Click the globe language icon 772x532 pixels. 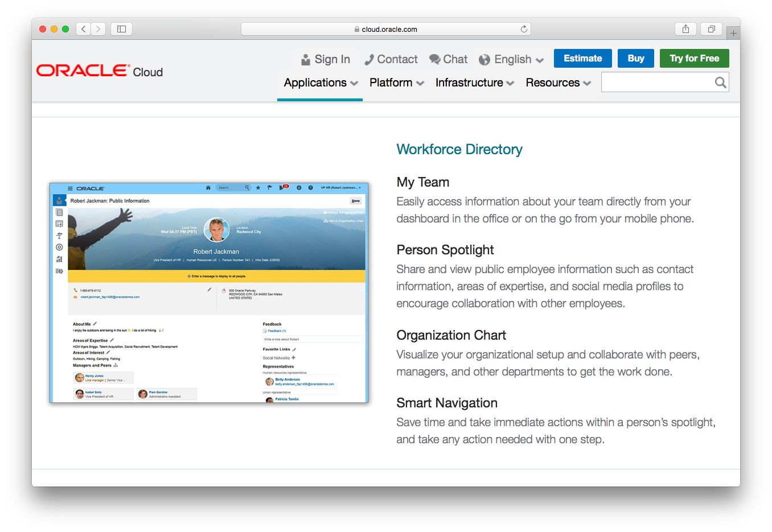tap(484, 60)
